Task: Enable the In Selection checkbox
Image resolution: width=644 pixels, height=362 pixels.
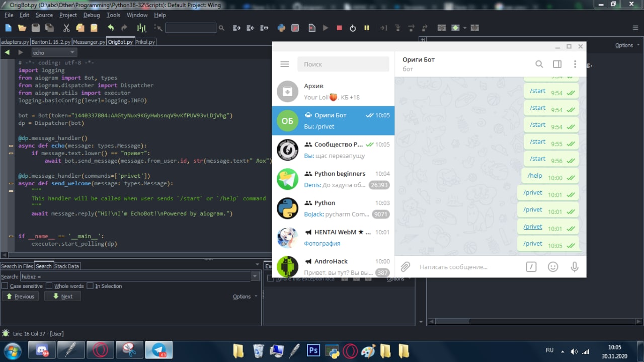Action: tap(91, 286)
